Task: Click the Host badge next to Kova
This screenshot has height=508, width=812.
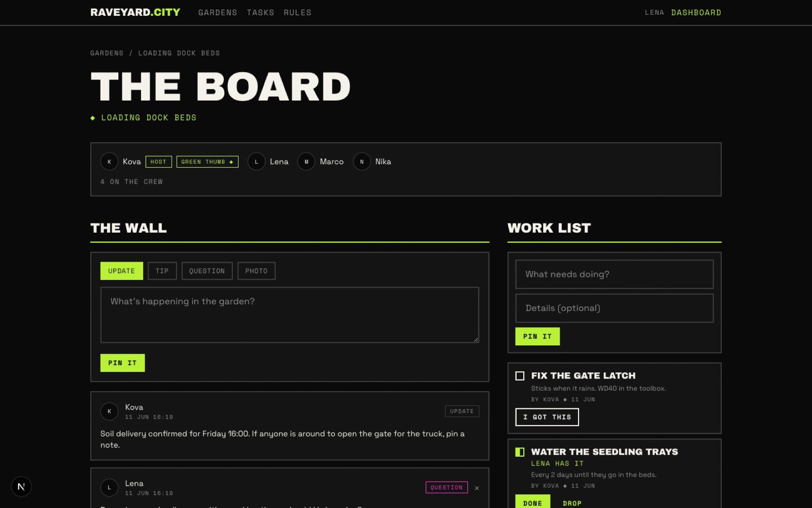Action: pyautogui.click(x=159, y=162)
